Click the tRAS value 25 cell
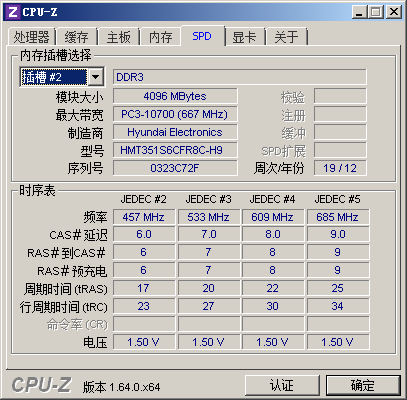 pyautogui.click(x=338, y=288)
